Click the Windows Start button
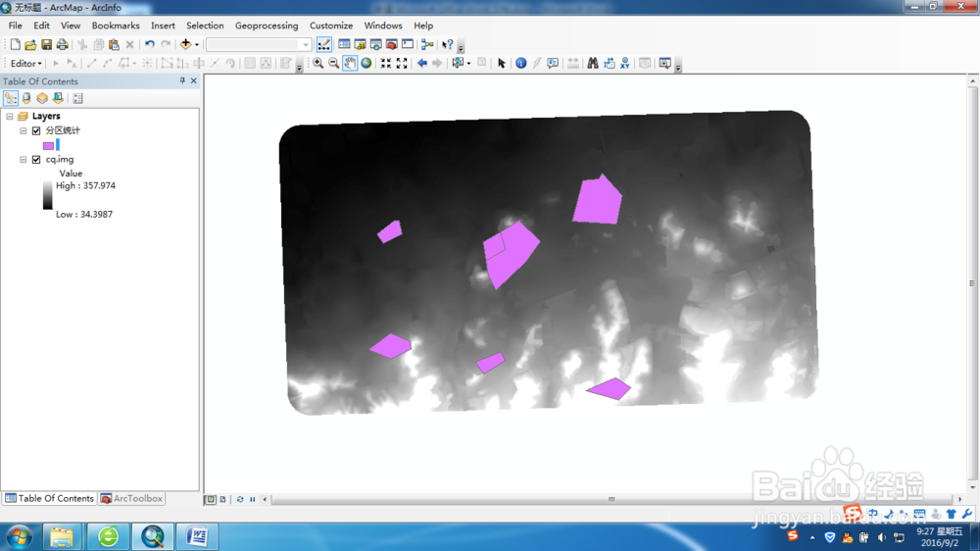 click(x=19, y=536)
